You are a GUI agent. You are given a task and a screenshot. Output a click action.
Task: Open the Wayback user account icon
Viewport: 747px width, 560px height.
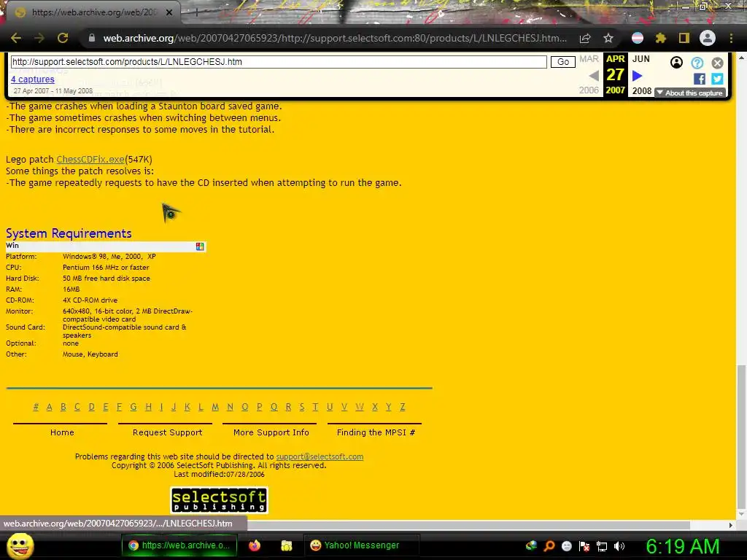click(x=676, y=63)
